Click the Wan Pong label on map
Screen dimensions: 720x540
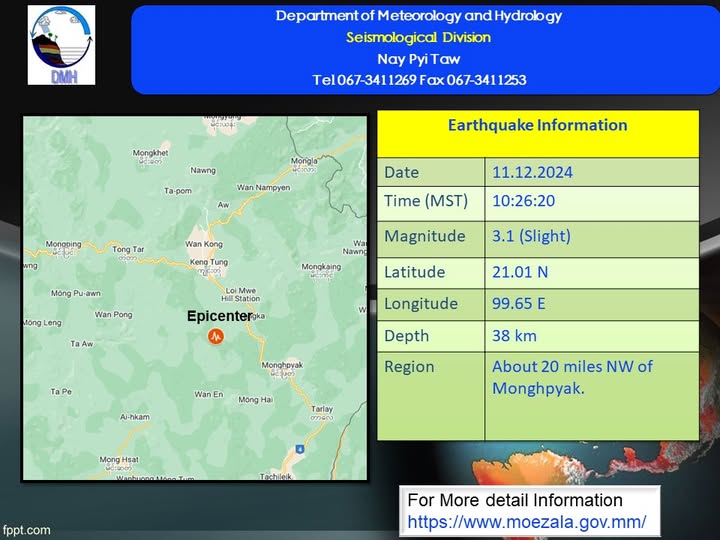113,315
